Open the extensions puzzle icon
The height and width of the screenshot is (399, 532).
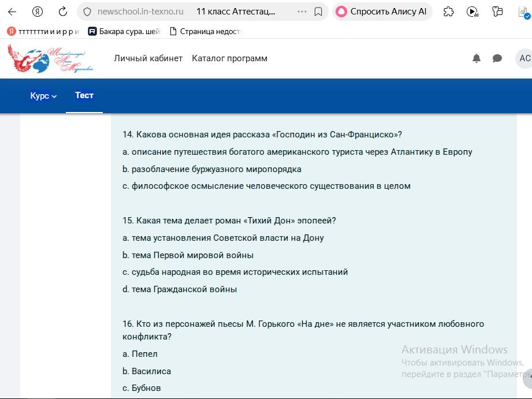(449, 12)
